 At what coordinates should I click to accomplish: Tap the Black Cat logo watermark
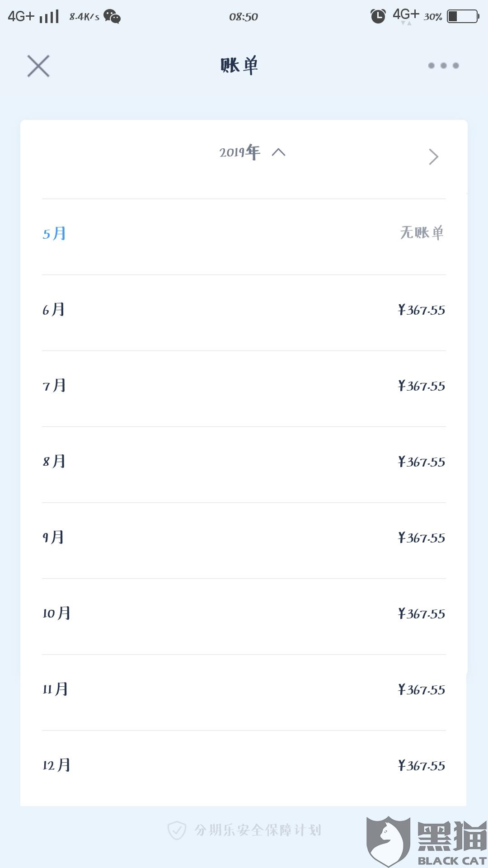425,840
